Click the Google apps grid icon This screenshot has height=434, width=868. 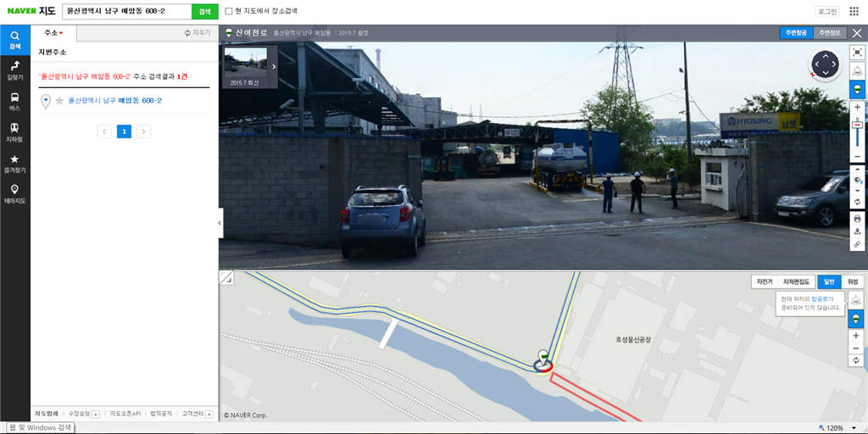point(854,11)
